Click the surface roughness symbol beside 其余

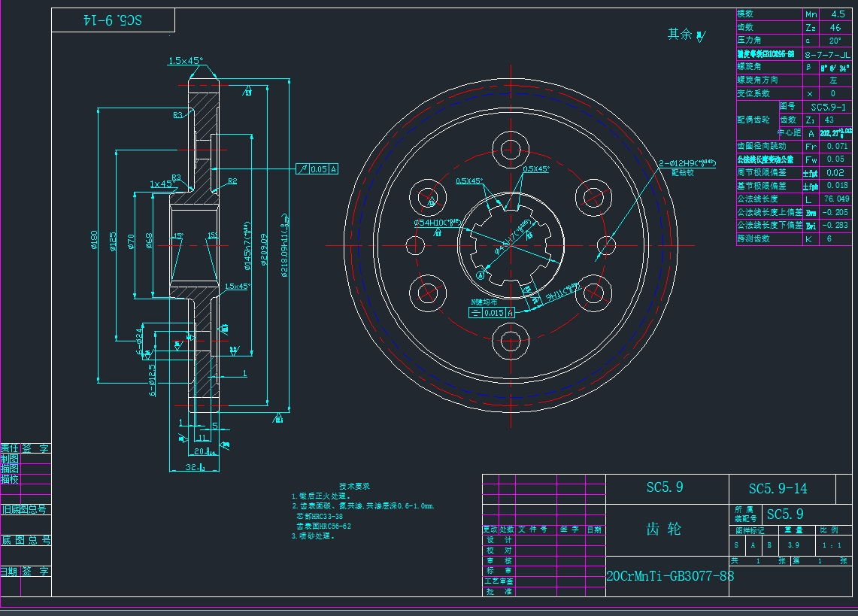(701, 35)
